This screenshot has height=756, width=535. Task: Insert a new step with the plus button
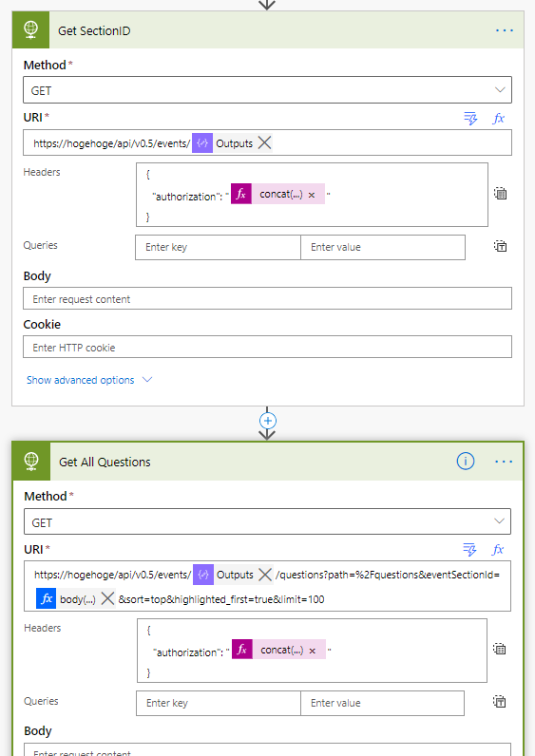[x=268, y=421]
